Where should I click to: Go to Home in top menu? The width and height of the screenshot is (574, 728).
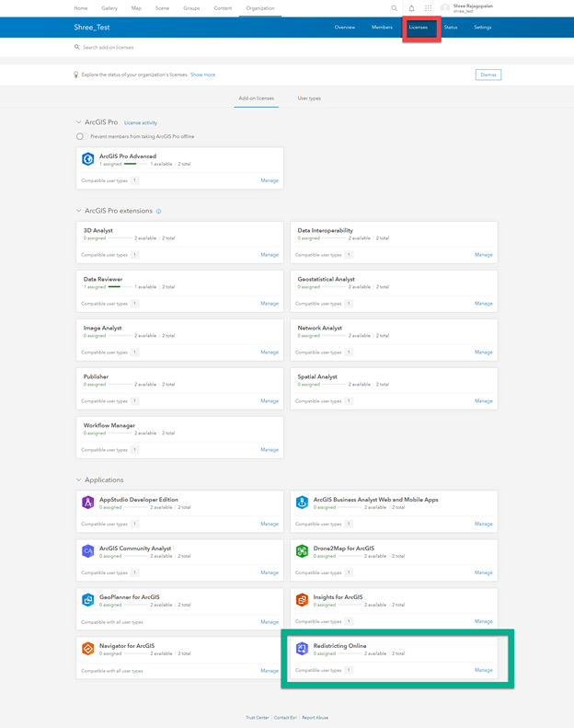81,8
